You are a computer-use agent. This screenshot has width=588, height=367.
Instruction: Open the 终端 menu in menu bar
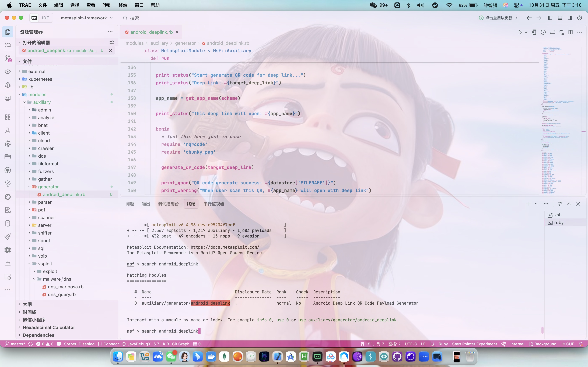tap(123, 5)
